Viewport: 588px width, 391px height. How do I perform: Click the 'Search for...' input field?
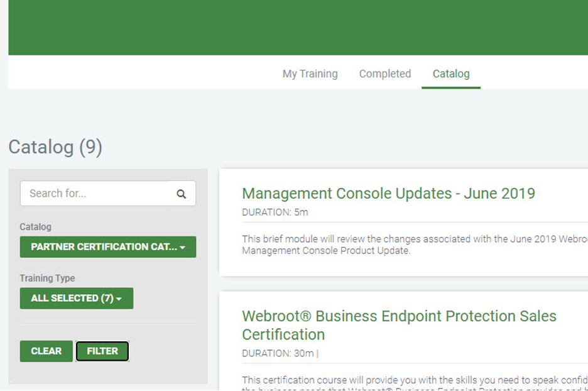coord(108,193)
